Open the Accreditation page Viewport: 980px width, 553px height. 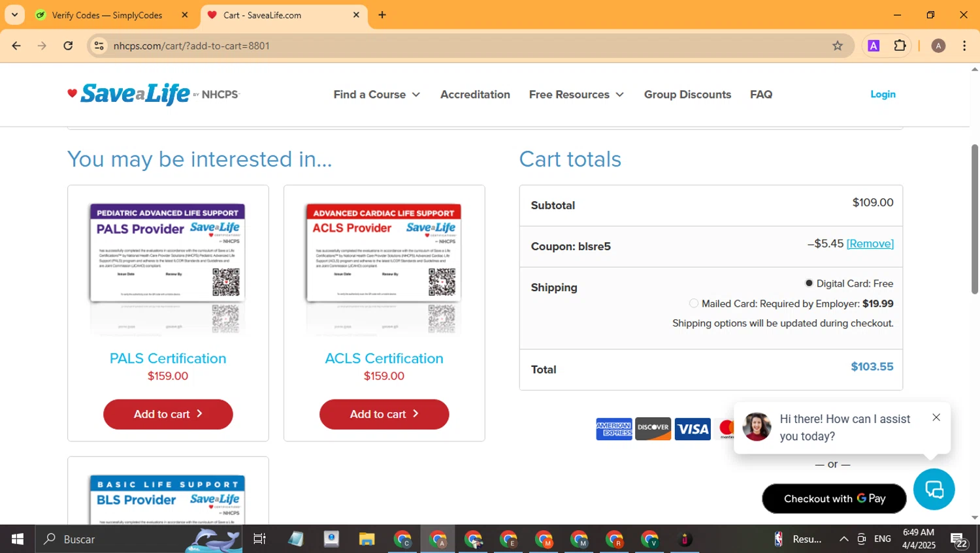click(475, 95)
